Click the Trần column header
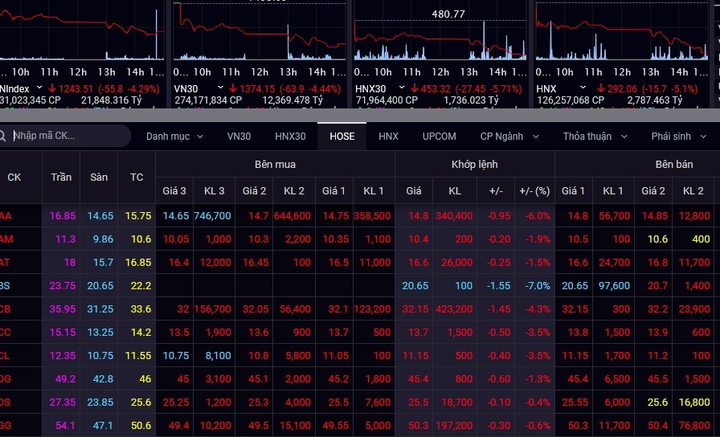720x437 pixels. 62,177
